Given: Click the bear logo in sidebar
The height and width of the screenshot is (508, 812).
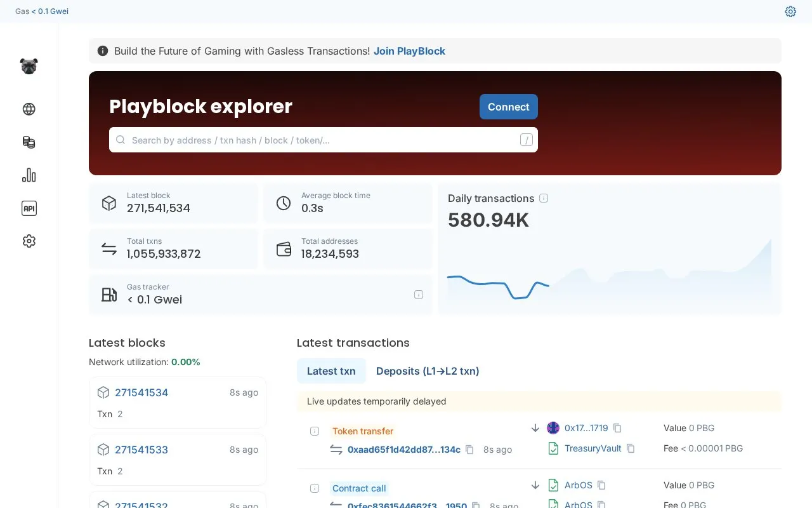Looking at the screenshot, I should pos(29,66).
